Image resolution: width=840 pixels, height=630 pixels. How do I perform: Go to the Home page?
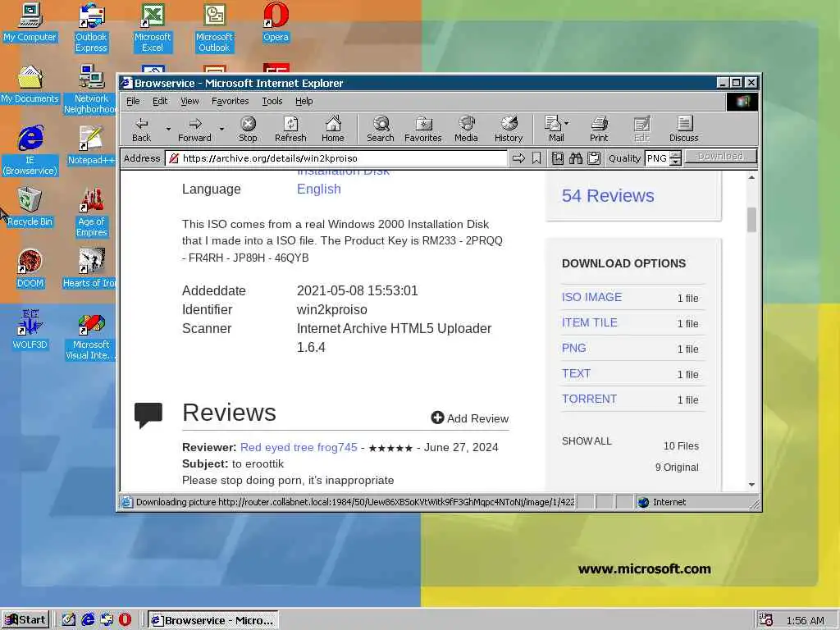tap(333, 129)
